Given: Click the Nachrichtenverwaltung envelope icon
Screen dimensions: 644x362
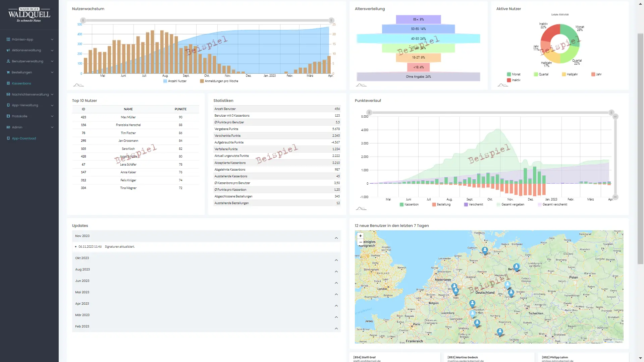Looking at the screenshot, I should [x=8, y=95].
